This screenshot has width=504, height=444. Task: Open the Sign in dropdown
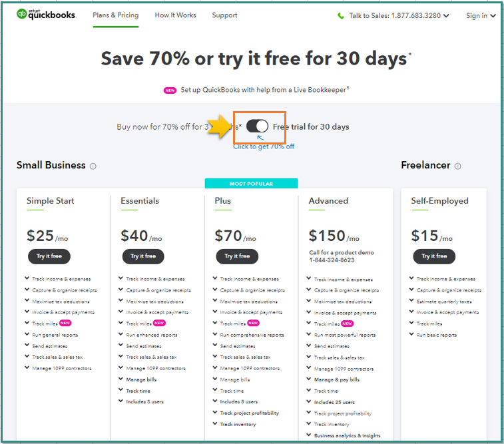(x=480, y=16)
